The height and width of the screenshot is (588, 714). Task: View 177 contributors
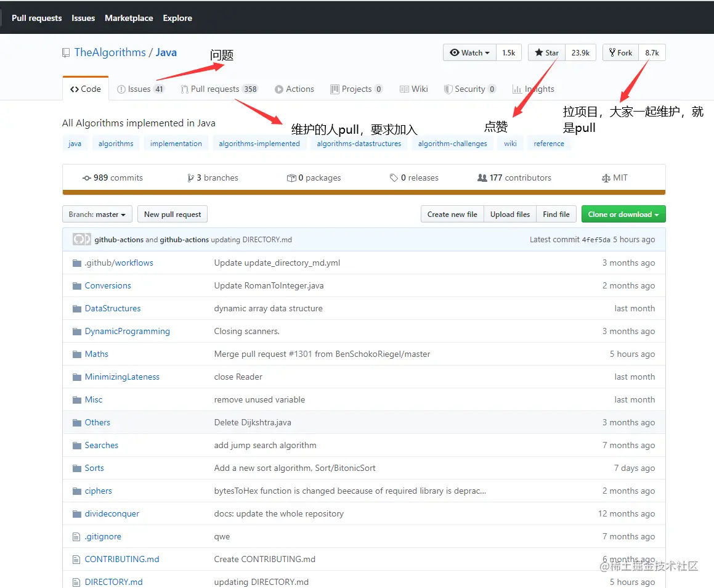pos(514,178)
